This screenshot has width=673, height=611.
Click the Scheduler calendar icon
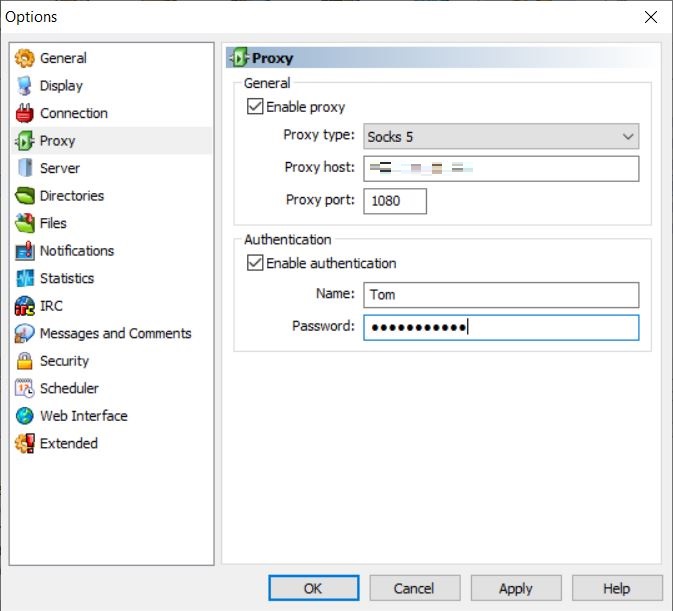pyautogui.click(x=25, y=388)
